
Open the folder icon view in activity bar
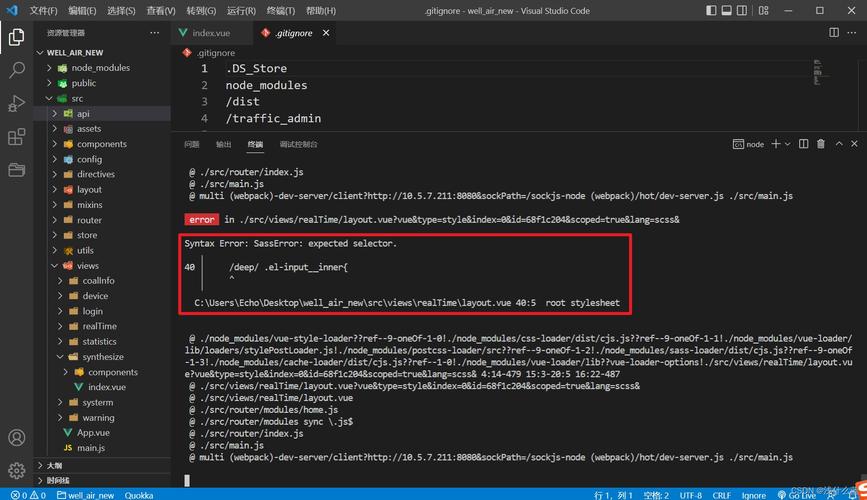pyautogui.click(x=17, y=169)
